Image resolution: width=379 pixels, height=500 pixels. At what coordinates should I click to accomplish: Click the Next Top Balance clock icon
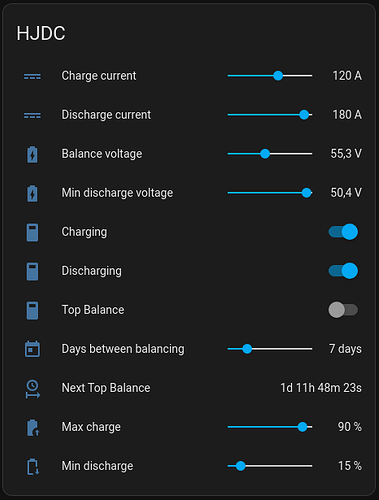coord(32,389)
